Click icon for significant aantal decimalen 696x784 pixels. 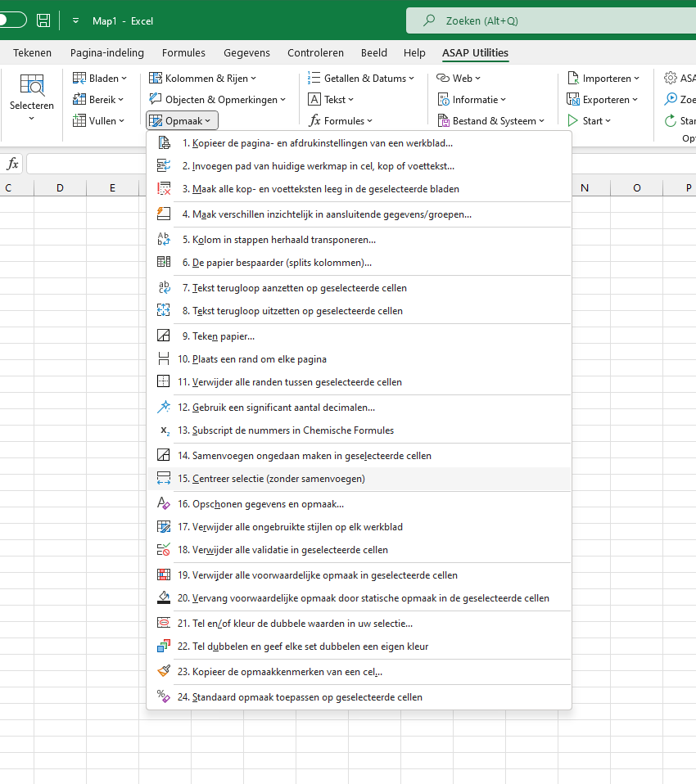(164, 408)
